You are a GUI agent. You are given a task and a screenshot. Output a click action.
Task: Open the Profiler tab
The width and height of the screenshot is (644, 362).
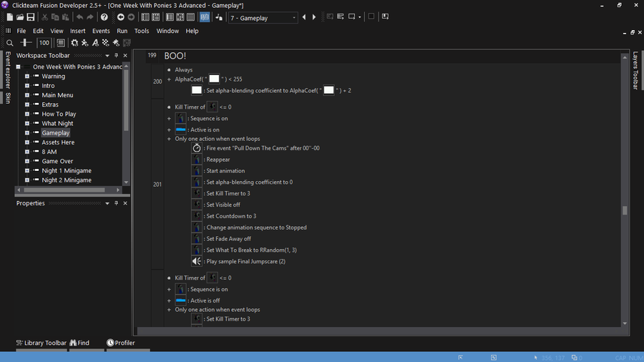tap(121, 343)
